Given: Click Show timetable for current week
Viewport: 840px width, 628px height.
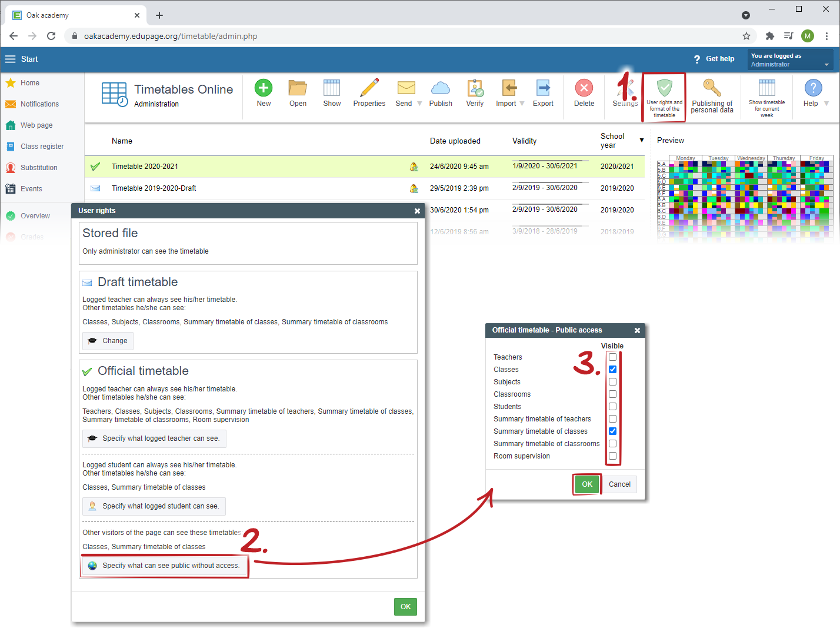Looking at the screenshot, I should 766,98.
